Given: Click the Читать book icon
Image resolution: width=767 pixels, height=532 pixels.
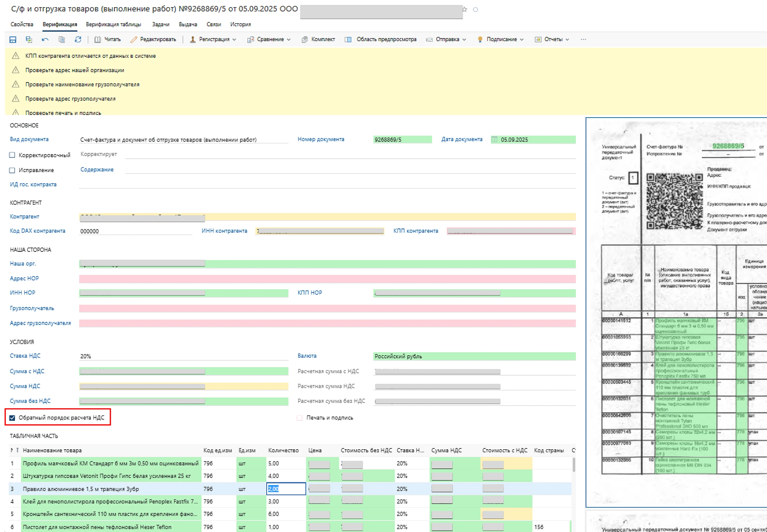Looking at the screenshot, I should [x=97, y=40].
